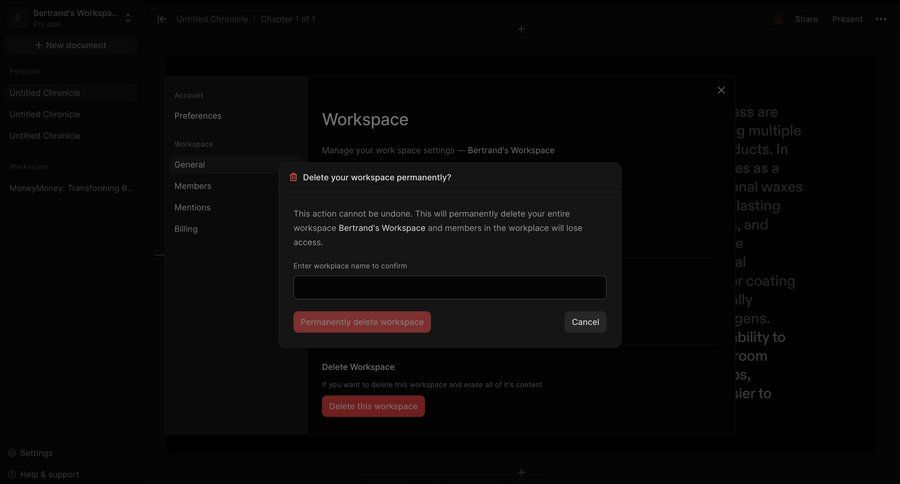The height and width of the screenshot is (484, 900).
Task: Open first Untitled Chronicle document
Action: pos(71,92)
